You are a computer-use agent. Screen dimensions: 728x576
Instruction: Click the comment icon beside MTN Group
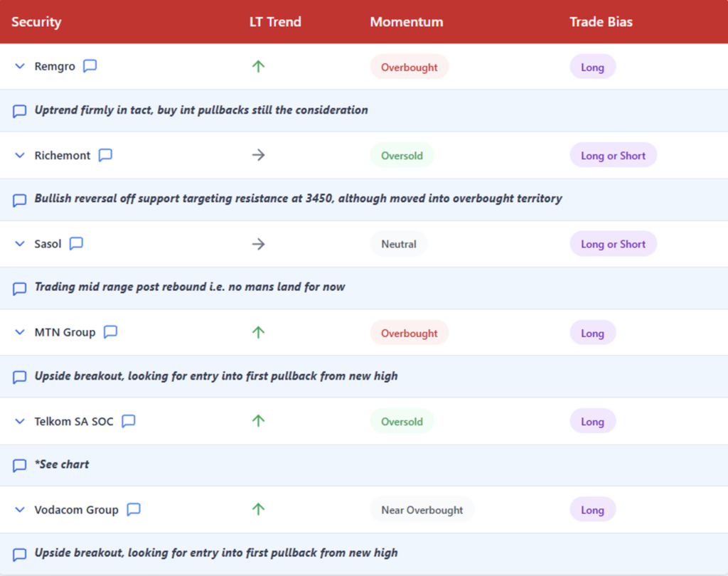pyautogui.click(x=110, y=332)
